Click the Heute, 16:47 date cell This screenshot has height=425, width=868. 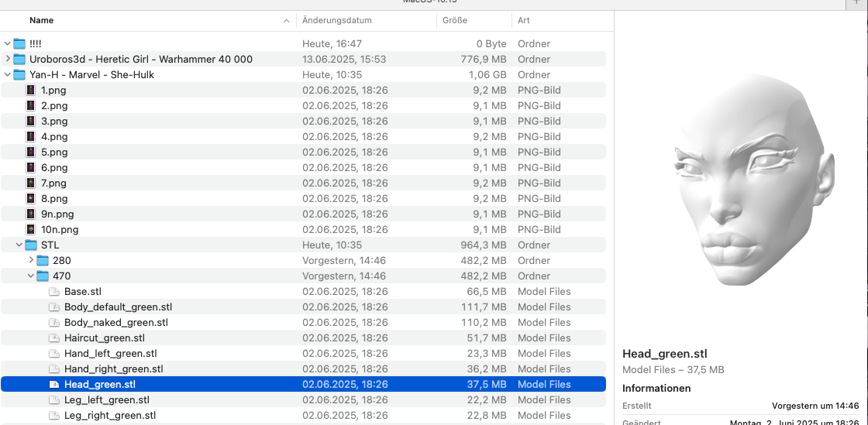pos(332,43)
